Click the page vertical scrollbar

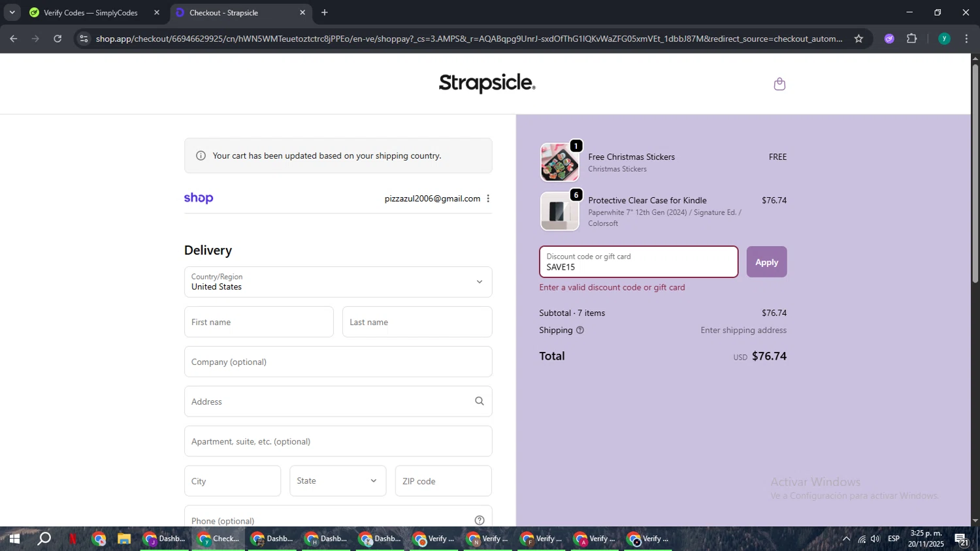coord(975,173)
